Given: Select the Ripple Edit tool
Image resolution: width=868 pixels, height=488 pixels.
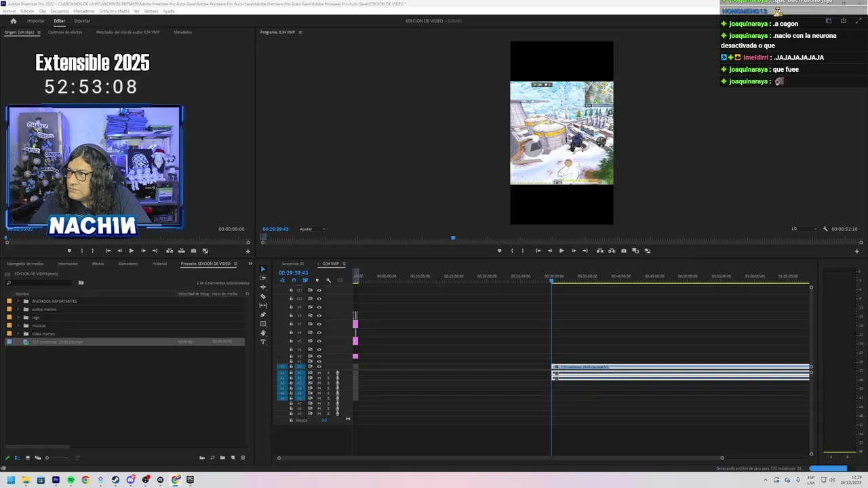Looking at the screenshot, I should 263,287.
